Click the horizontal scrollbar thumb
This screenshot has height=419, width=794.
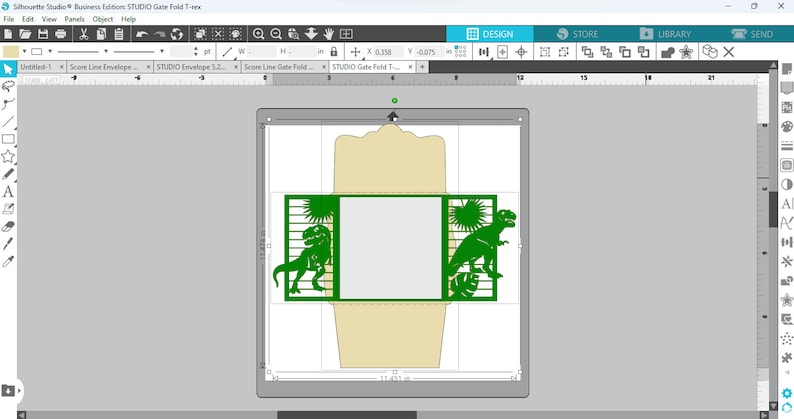click(347, 415)
